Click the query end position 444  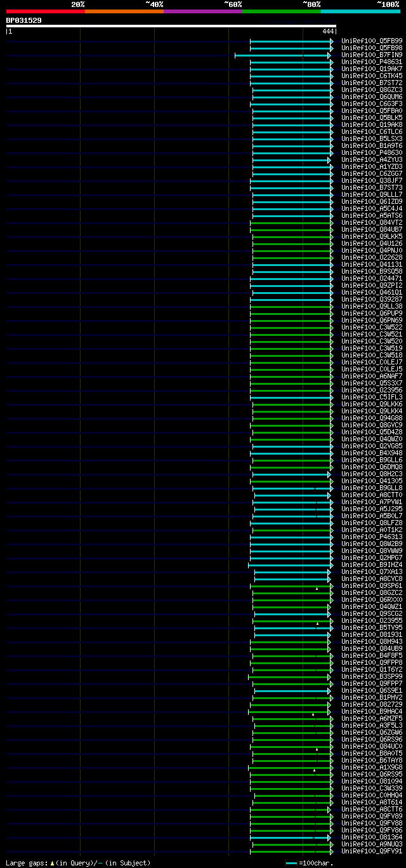tap(328, 31)
